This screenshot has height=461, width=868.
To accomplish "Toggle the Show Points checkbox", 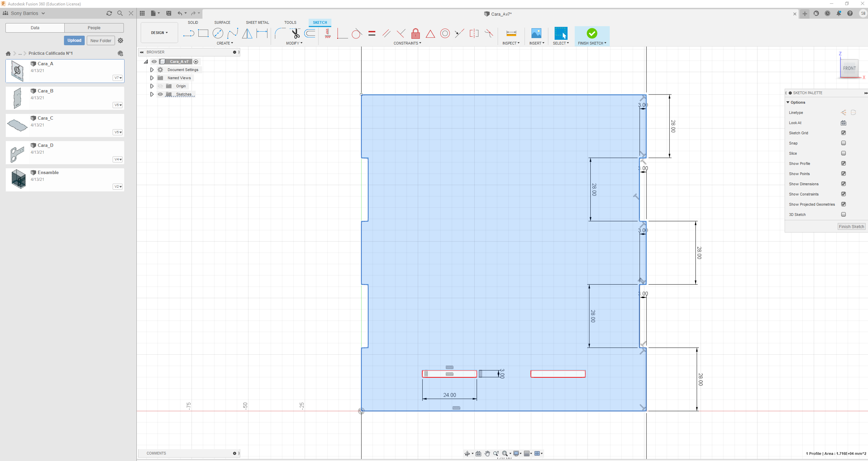I will 844,173.
